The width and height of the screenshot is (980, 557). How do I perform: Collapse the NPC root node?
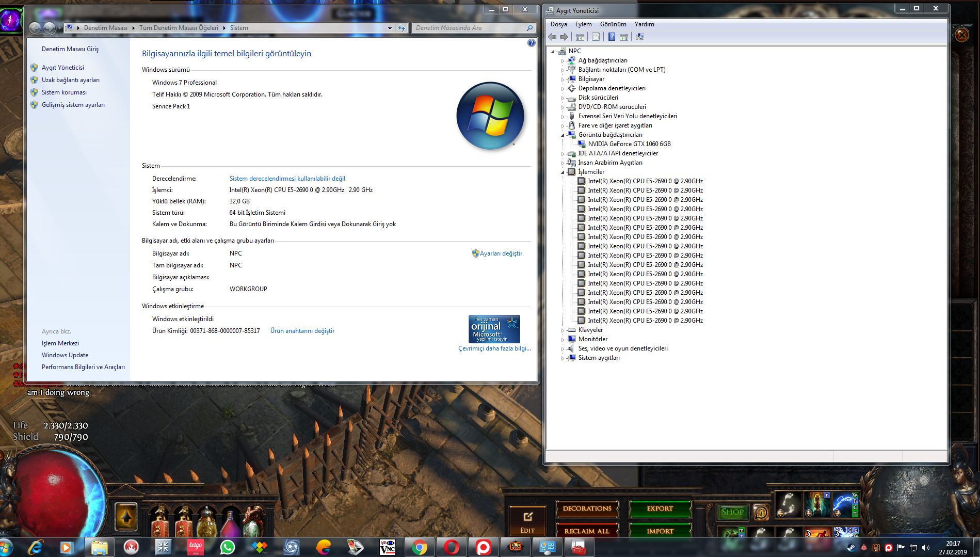553,51
